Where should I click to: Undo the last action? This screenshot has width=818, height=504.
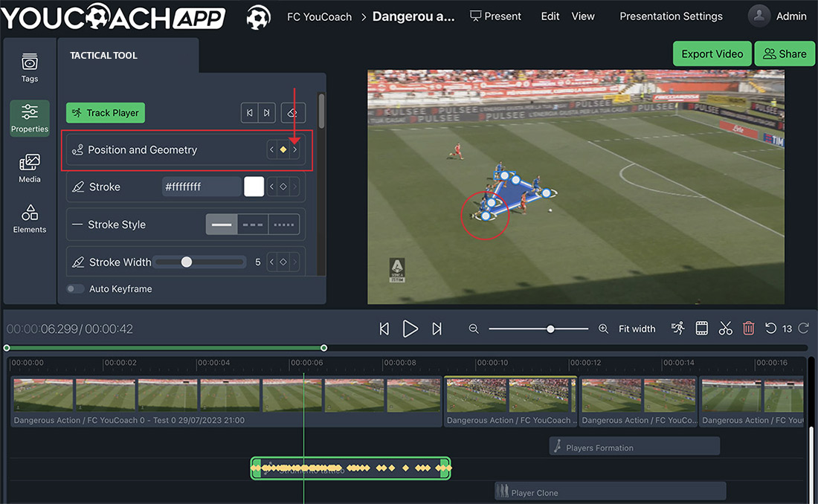[770, 328]
